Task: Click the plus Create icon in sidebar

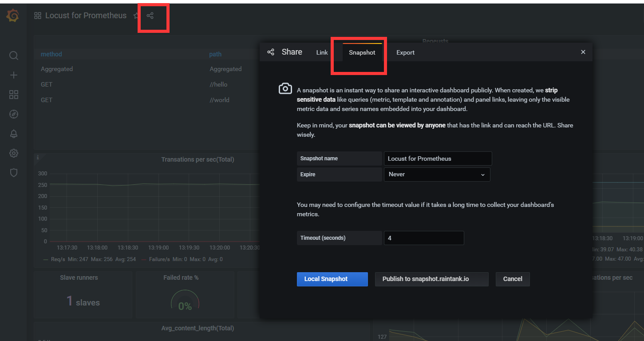Action: 14,75
